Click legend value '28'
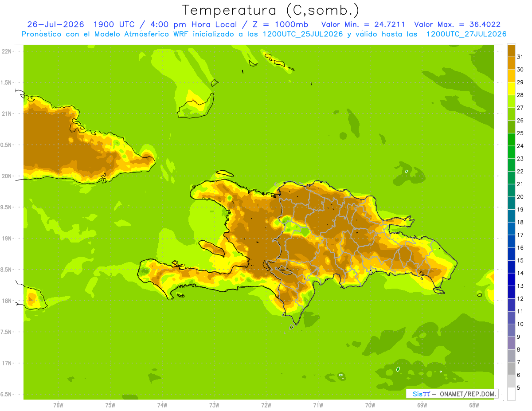The height and width of the screenshot is (411, 532). [520, 95]
